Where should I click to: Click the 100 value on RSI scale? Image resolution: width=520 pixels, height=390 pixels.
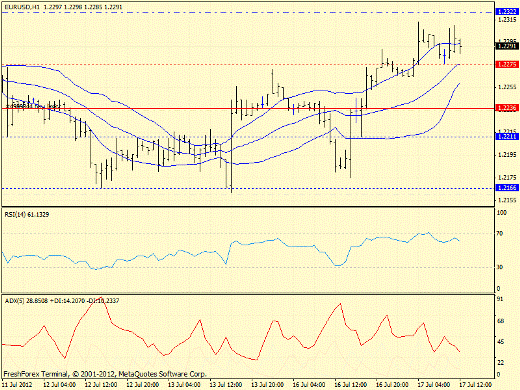click(502, 213)
